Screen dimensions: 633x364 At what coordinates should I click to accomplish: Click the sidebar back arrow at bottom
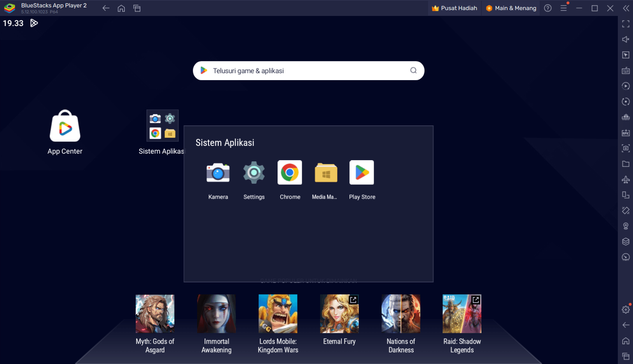[626, 325]
